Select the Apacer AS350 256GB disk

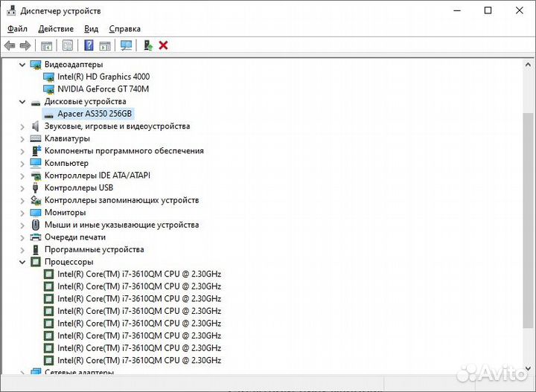(95, 114)
